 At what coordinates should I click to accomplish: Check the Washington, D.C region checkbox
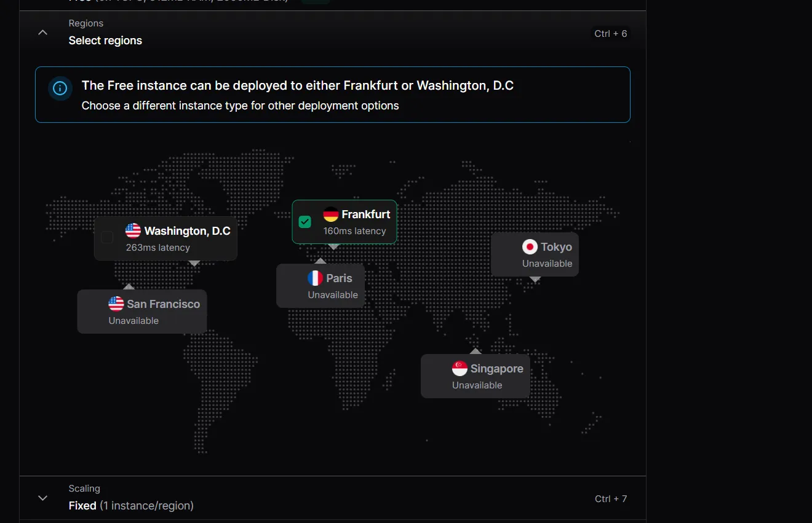107,237
